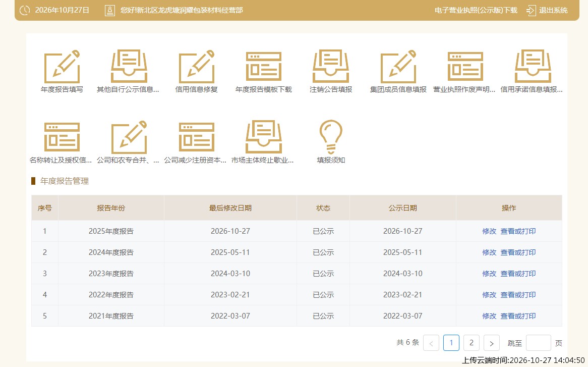This screenshot has height=367, width=588.
Task: Focus the 跳至 page number input
Action: pos(539,343)
